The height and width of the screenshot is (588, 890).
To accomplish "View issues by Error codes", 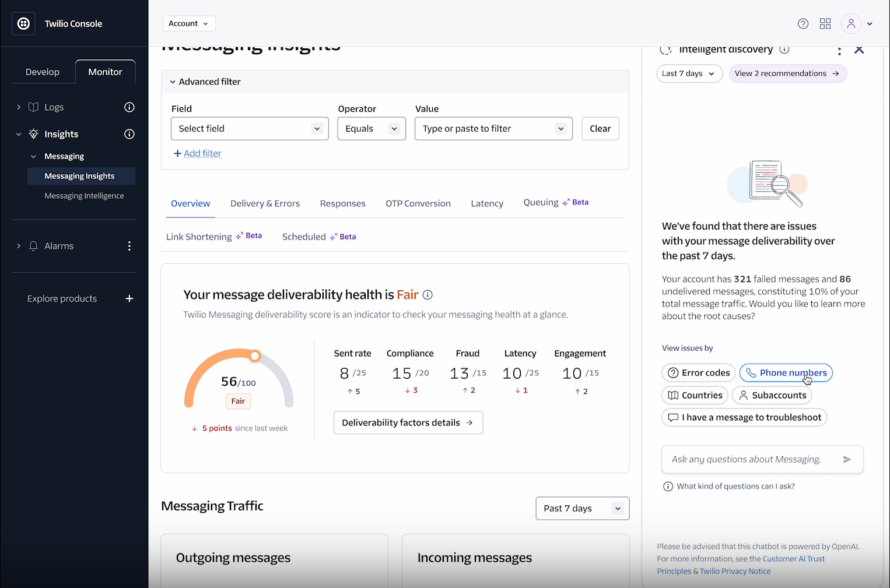I will [699, 373].
